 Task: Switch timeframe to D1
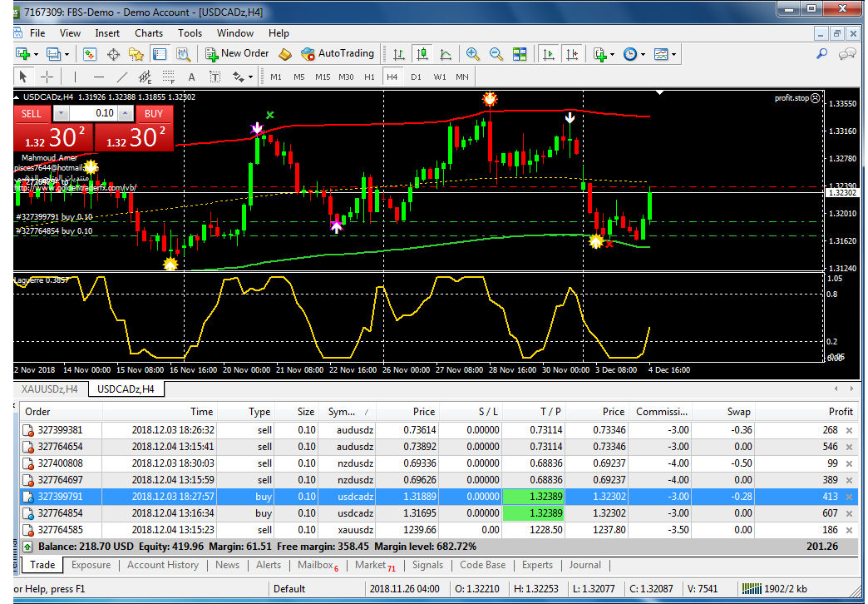coord(417,77)
